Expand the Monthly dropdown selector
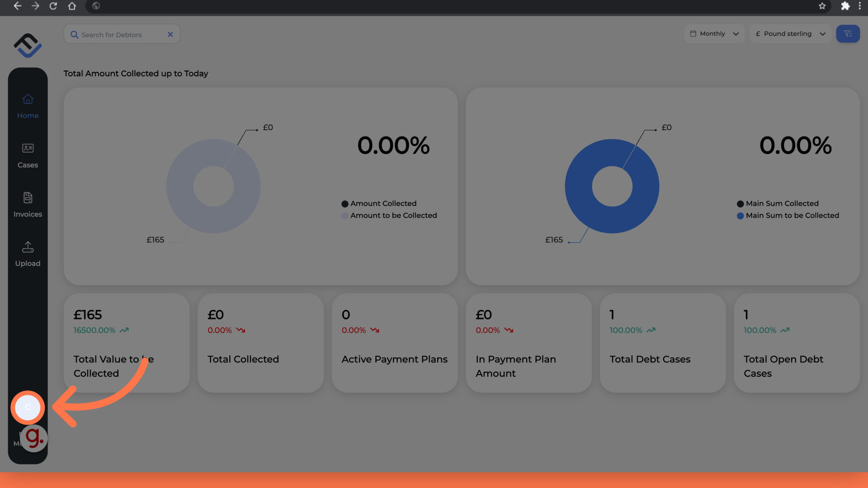Screen dimensions: 868x488 coord(714,33)
